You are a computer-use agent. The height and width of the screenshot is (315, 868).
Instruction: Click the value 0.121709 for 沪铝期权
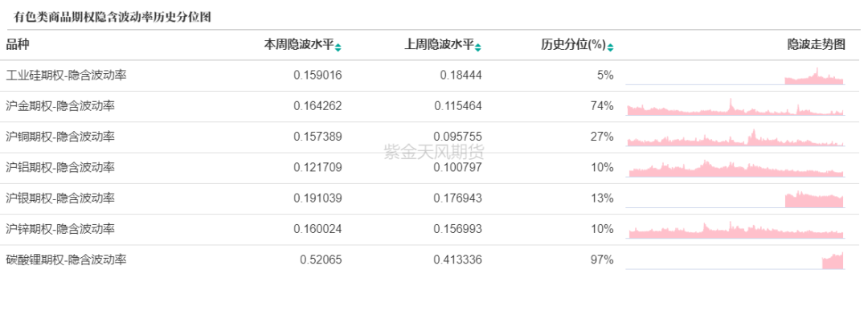tap(317, 167)
